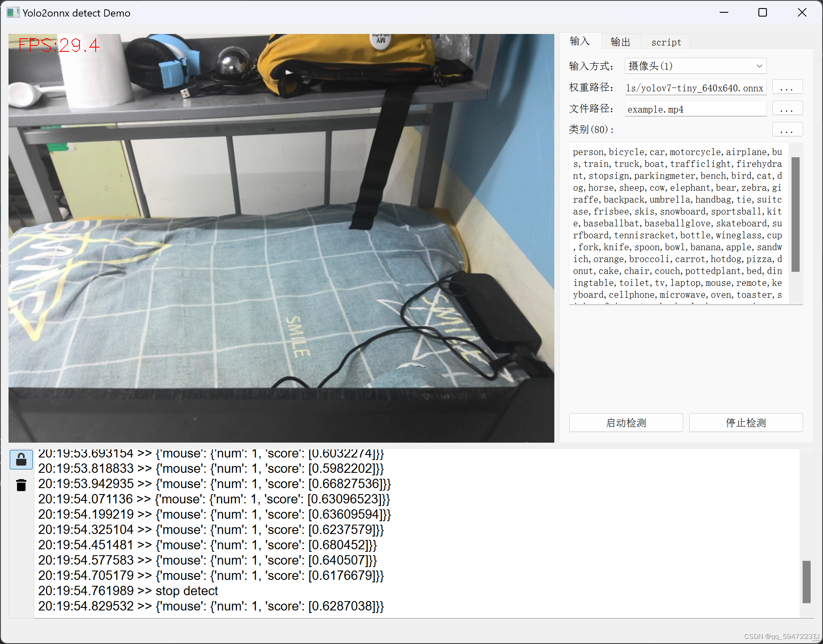
Task: Click the FPS:29.4 overlay text
Action: [59, 45]
